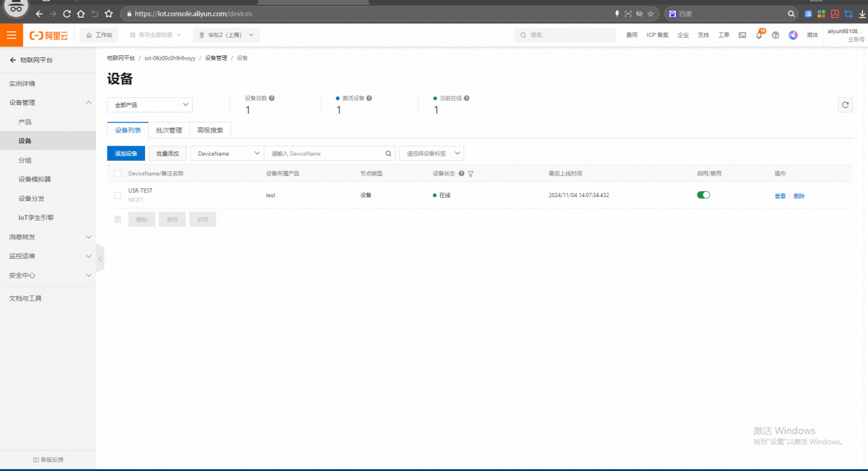
Task: Click the back arrow beside 物联网平台
Action: [x=13, y=60]
